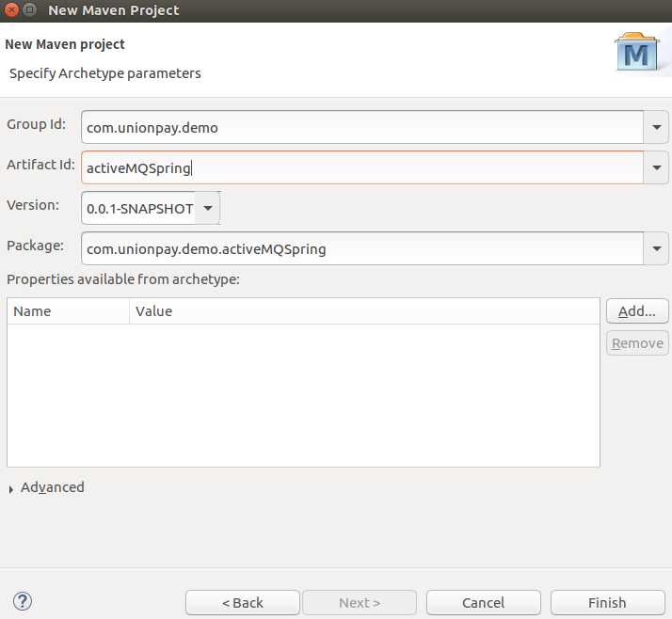Click the Artifact Id text field
Image resolution: width=672 pixels, height=619 pixels.
[x=362, y=168]
